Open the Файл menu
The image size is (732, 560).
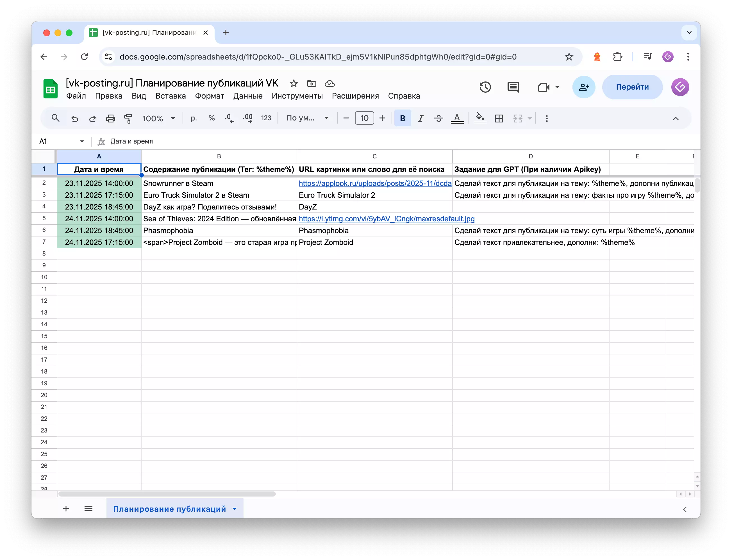click(76, 96)
